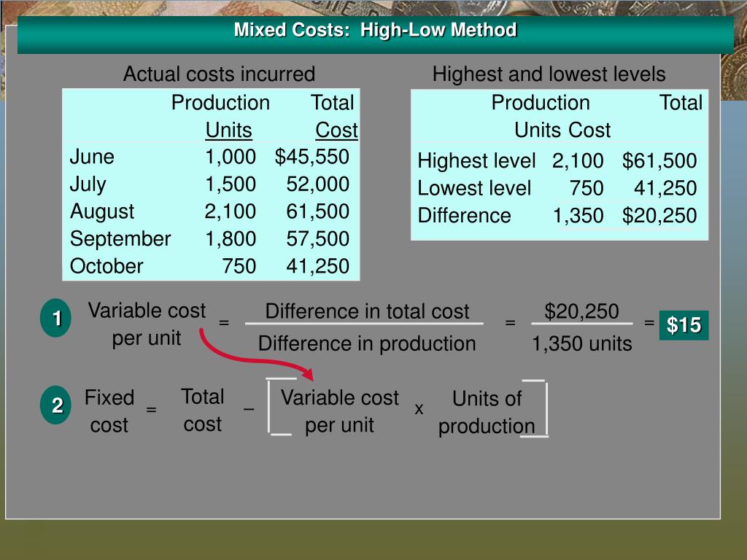Screen dimensions: 747x560
Task: Click October's total cost '41,250'
Action: (318, 266)
